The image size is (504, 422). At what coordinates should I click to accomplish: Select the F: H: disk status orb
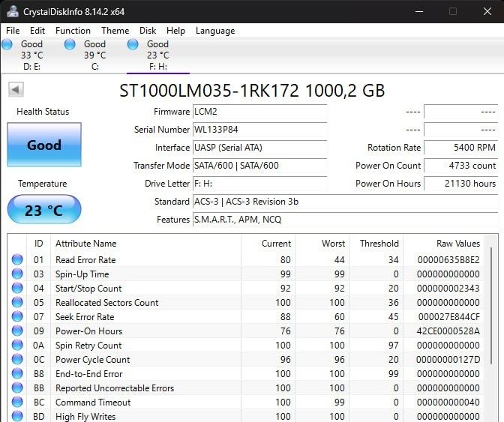point(133,44)
